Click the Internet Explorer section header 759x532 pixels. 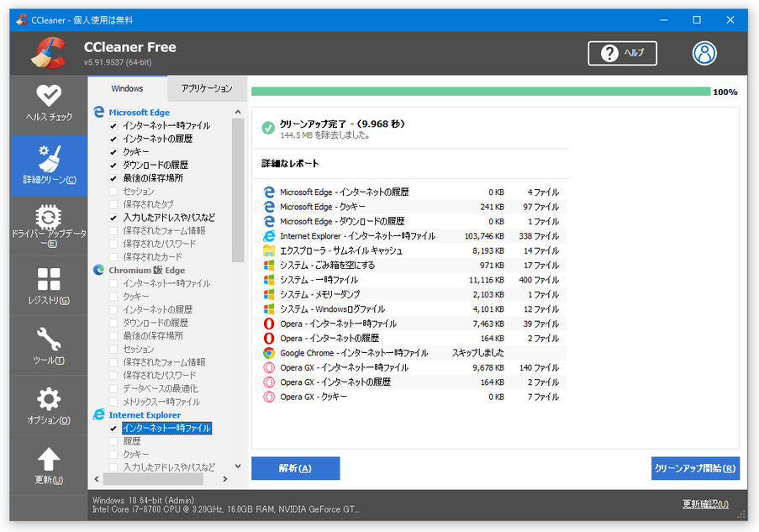click(145, 415)
